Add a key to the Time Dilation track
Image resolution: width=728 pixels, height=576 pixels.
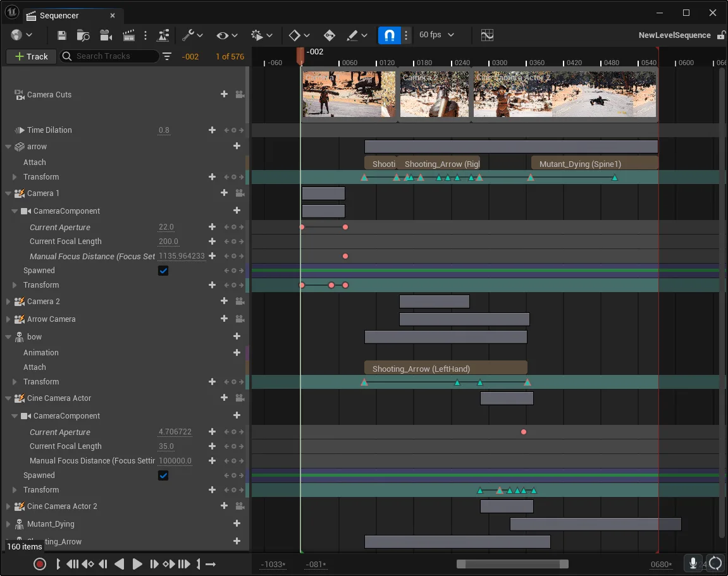click(212, 130)
